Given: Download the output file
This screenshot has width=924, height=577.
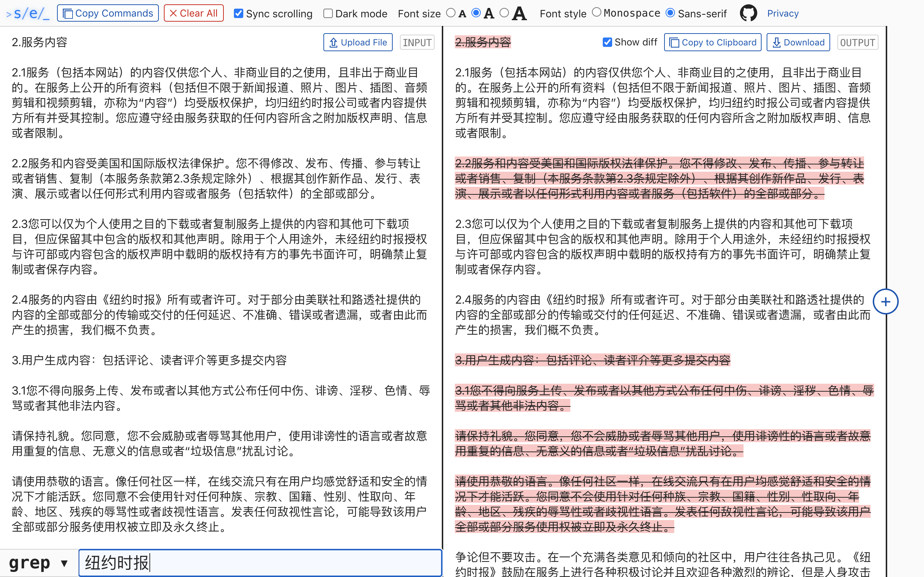Looking at the screenshot, I should tap(798, 42).
